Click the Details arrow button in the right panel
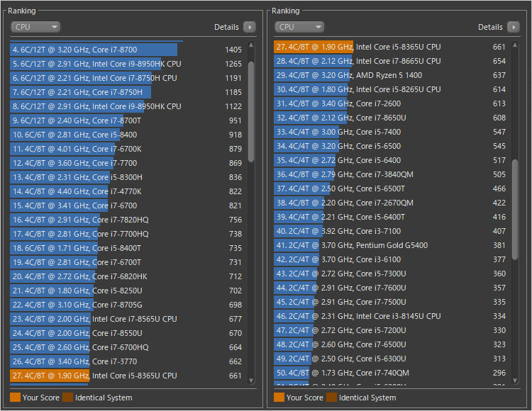 pos(514,27)
